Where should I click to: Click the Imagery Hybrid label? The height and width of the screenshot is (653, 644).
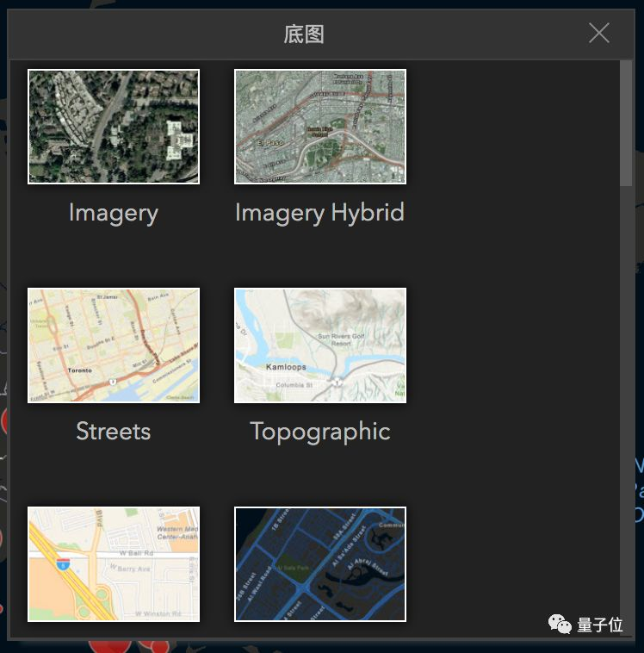[320, 213]
